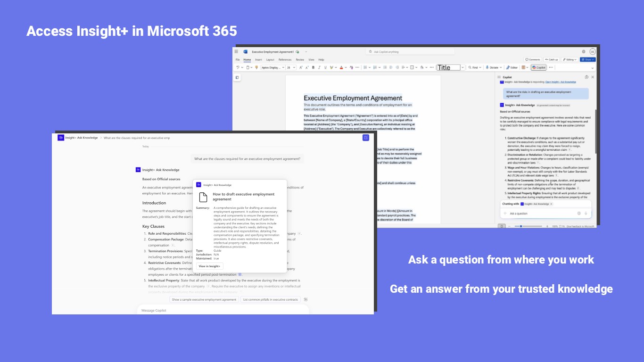Click the borders icon in Word ribbon
644x362 pixels.
tap(412, 67)
